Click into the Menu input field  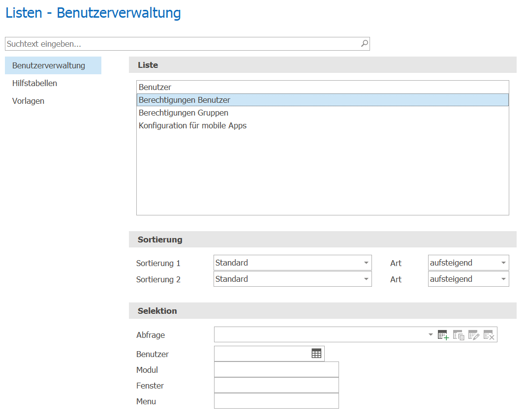coord(277,401)
